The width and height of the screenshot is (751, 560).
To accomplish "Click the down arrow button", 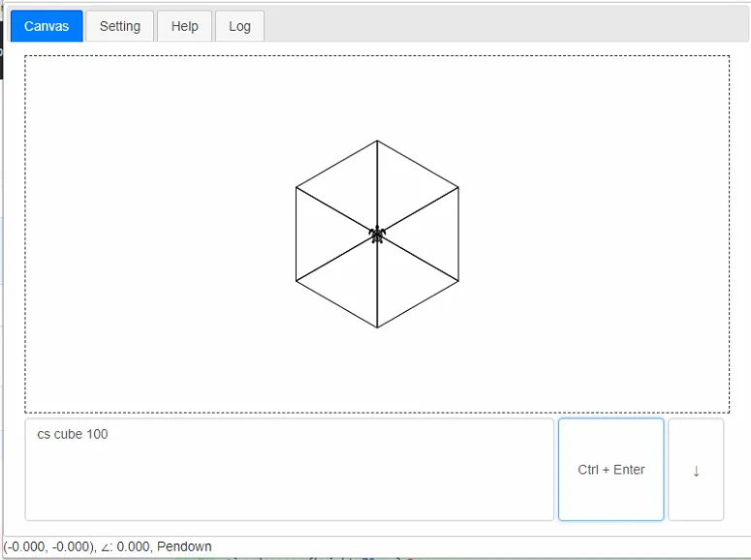I will click(x=696, y=470).
